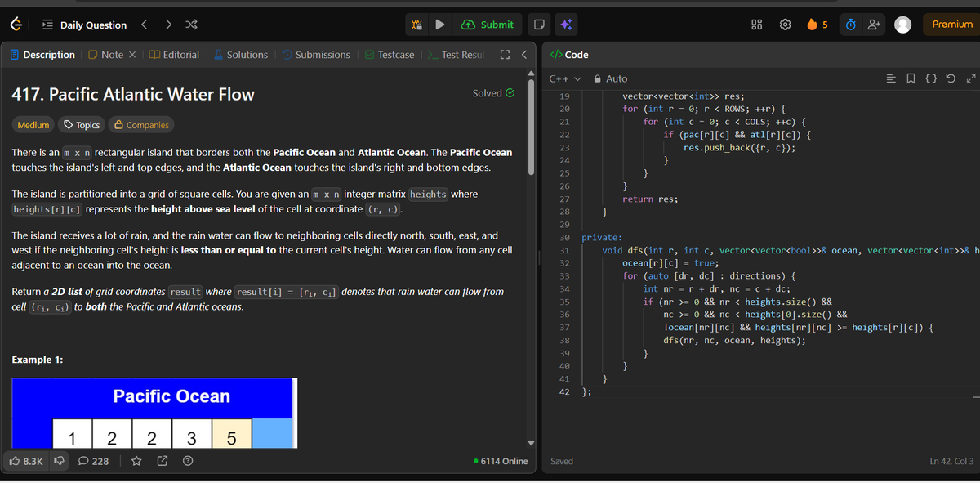Image resolution: width=980 pixels, height=483 pixels.
Task: View the streak flame counter
Action: coord(817,25)
